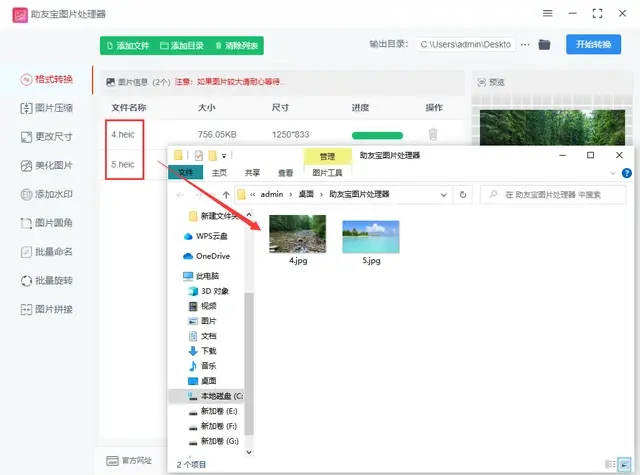The width and height of the screenshot is (640, 475).
Task: Open the 图片压缩 image compression section
Action: pos(47,108)
